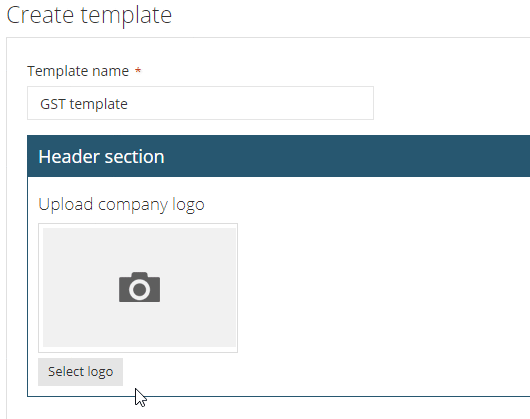This screenshot has height=419, width=530.
Task: Click empty area right of GST template text
Action: 250,103
